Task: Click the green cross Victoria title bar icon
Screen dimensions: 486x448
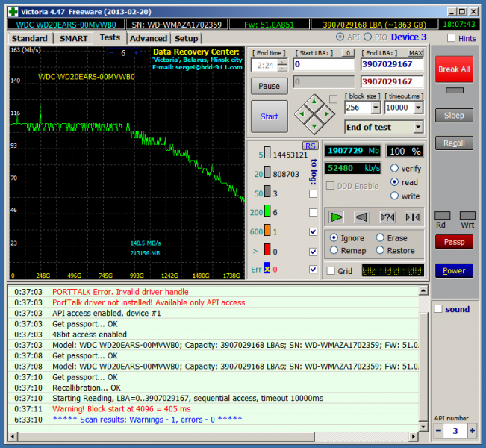Action: pyautogui.click(x=13, y=11)
